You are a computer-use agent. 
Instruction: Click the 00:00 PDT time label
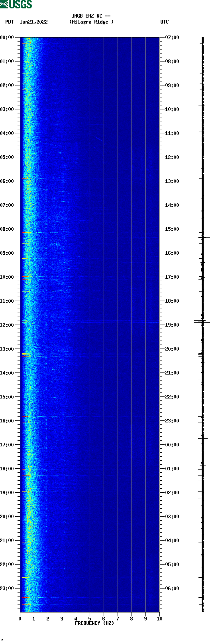coord(7,38)
